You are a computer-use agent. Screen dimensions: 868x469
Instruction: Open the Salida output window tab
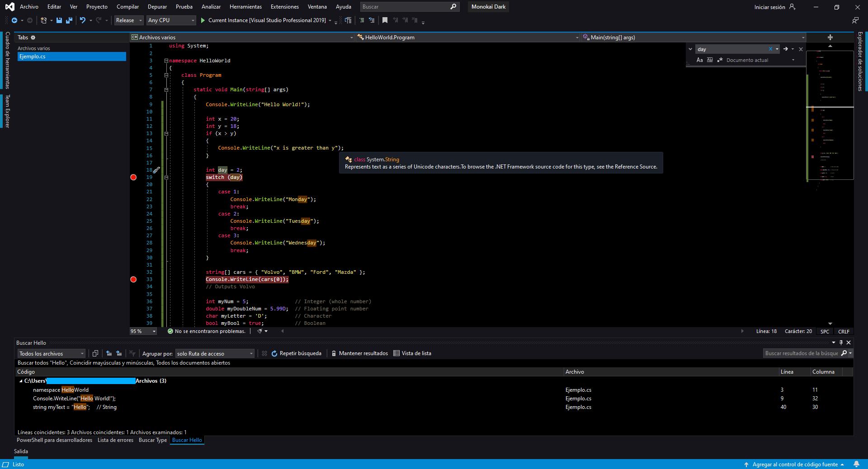point(21,451)
